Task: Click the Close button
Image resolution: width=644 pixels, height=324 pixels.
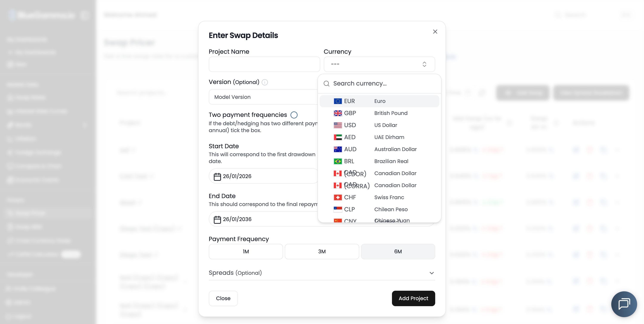Action: tap(223, 298)
